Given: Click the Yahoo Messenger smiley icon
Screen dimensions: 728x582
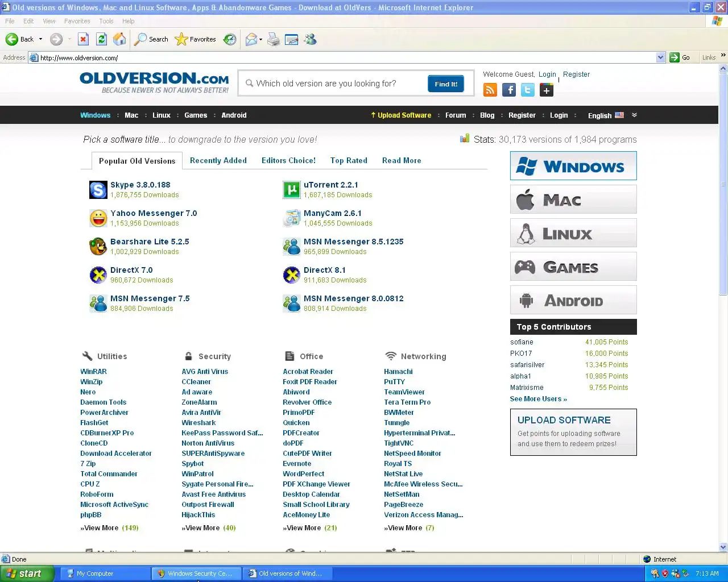Looking at the screenshot, I should click(x=98, y=218).
